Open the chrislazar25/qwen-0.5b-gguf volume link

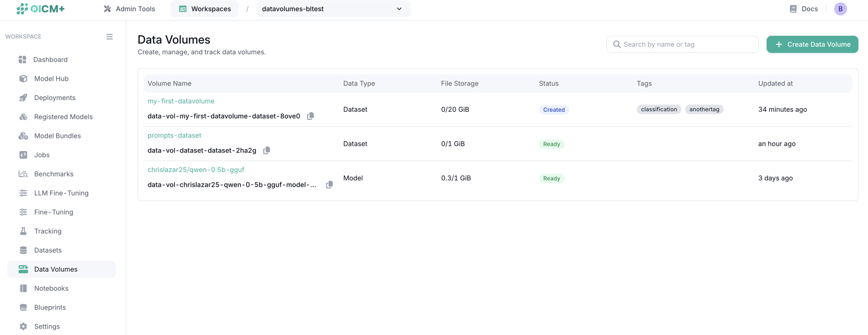(196, 170)
